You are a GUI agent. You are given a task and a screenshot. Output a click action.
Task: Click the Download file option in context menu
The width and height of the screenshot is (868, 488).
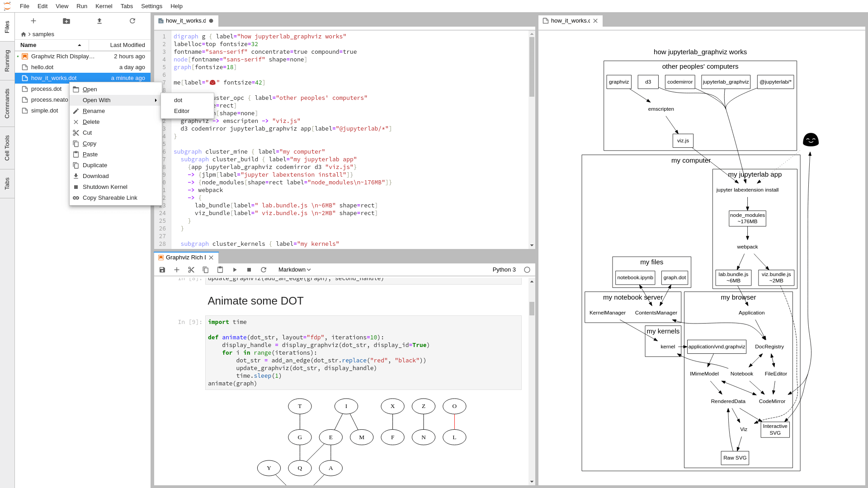[95, 176]
